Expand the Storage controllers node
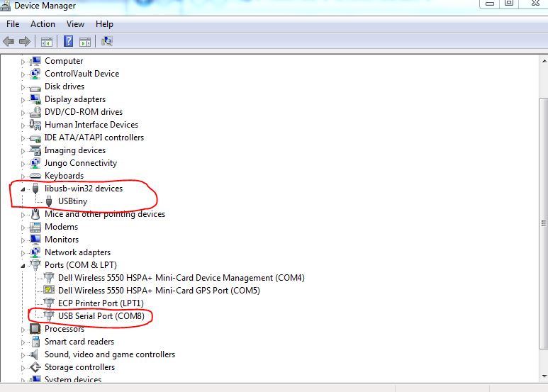This screenshot has width=548, height=392. coord(23,368)
